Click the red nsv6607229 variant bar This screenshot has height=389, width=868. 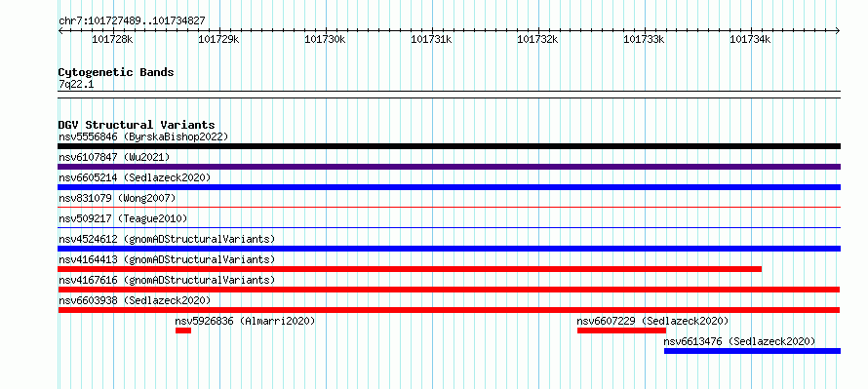pyautogui.click(x=621, y=331)
